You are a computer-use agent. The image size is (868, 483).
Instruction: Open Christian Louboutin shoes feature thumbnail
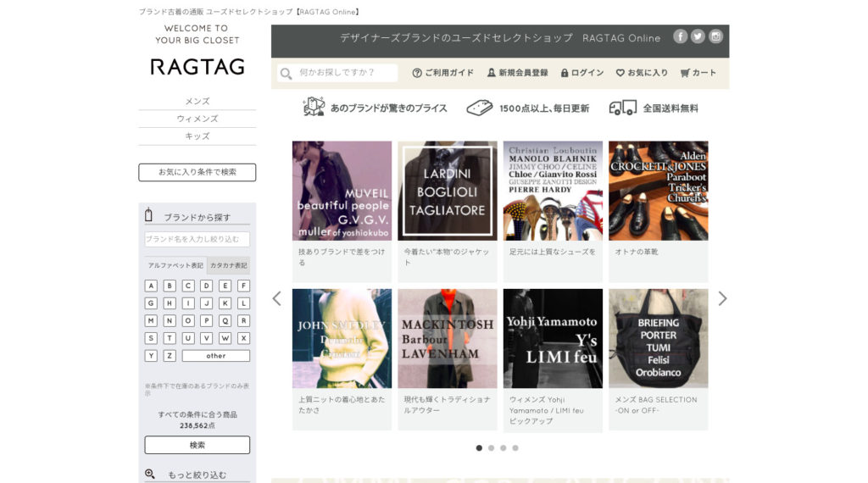(553, 191)
